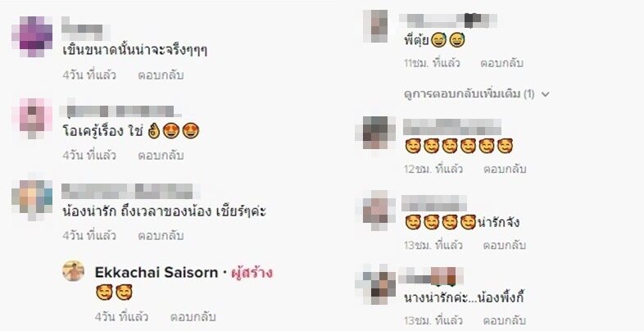Reply to the นางน่ารักค่ะ...น้องพึ่งกี้ comment
Image resolution: width=644 pixels, height=331 pixels.
(505, 320)
